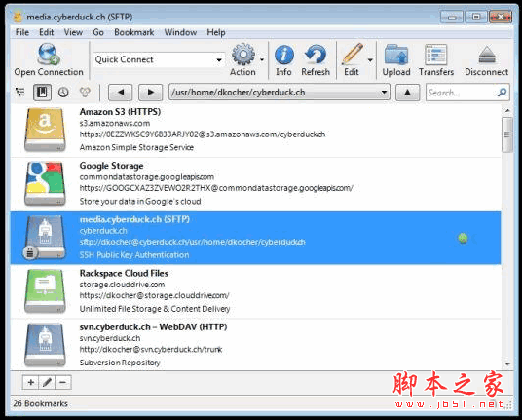Open the File menu
The width and height of the screenshot is (522, 420).
click(x=22, y=32)
